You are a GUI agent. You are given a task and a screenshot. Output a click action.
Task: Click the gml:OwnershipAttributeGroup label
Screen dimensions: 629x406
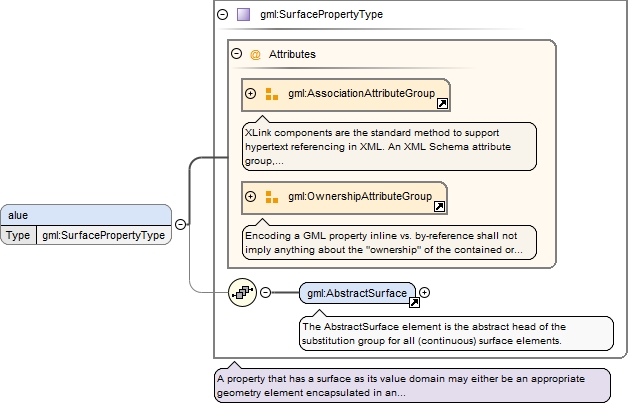pos(360,197)
